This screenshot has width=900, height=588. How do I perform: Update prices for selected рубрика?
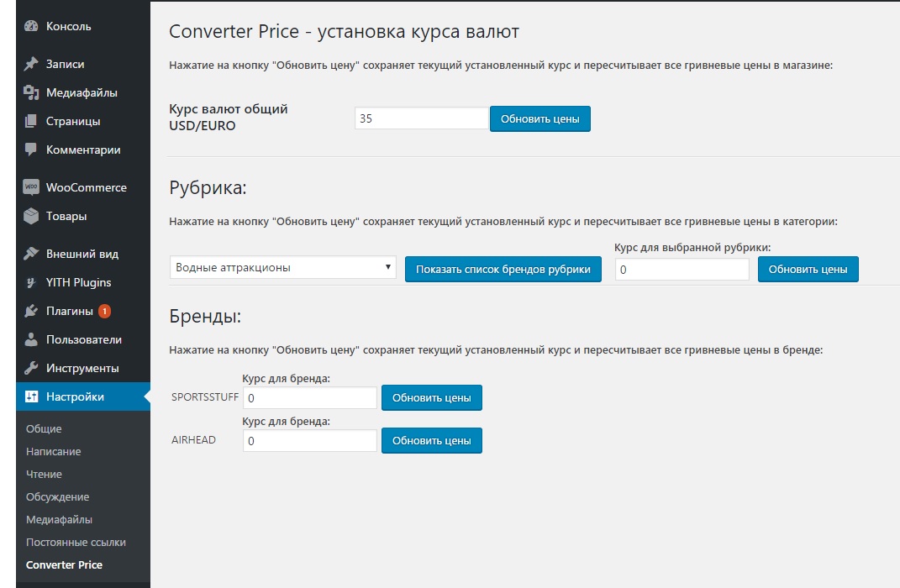(x=808, y=269)
